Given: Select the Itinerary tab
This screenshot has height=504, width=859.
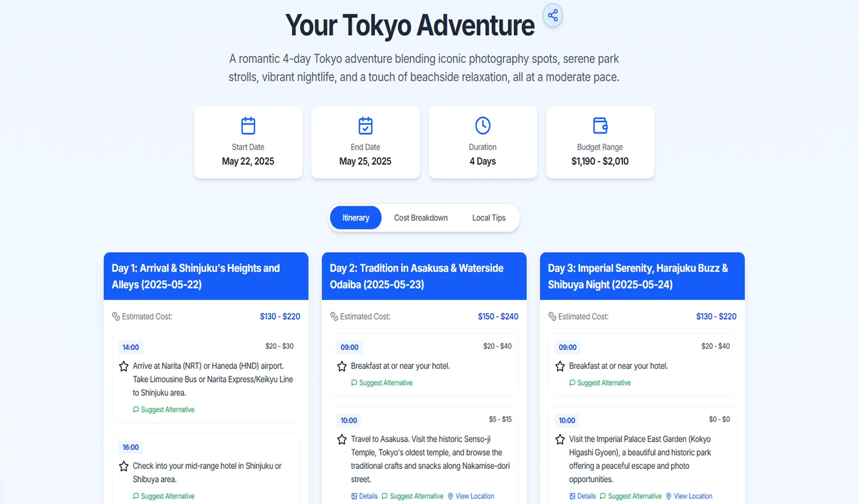Looking at the screenshot, I should [x=355, y=218].
